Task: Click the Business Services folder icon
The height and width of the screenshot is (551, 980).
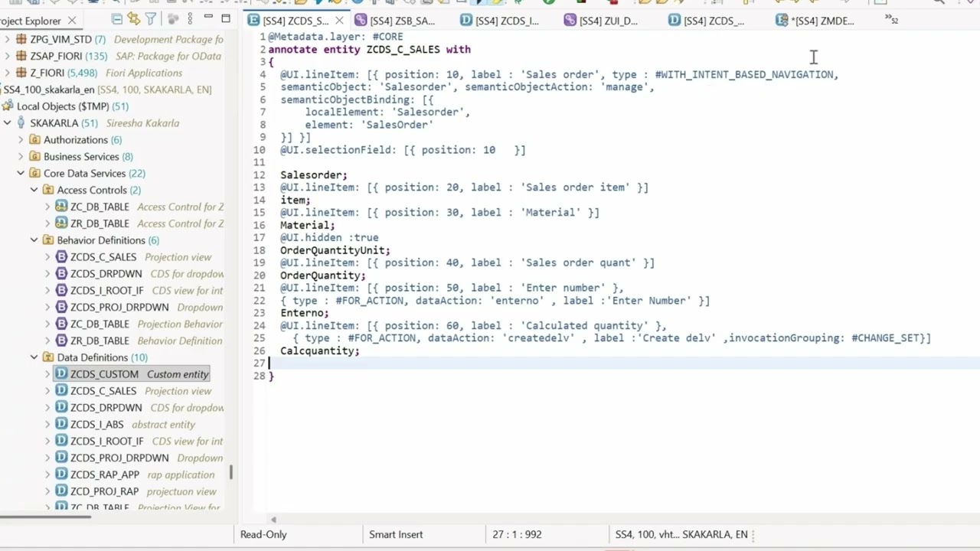Action: (34, 157)
